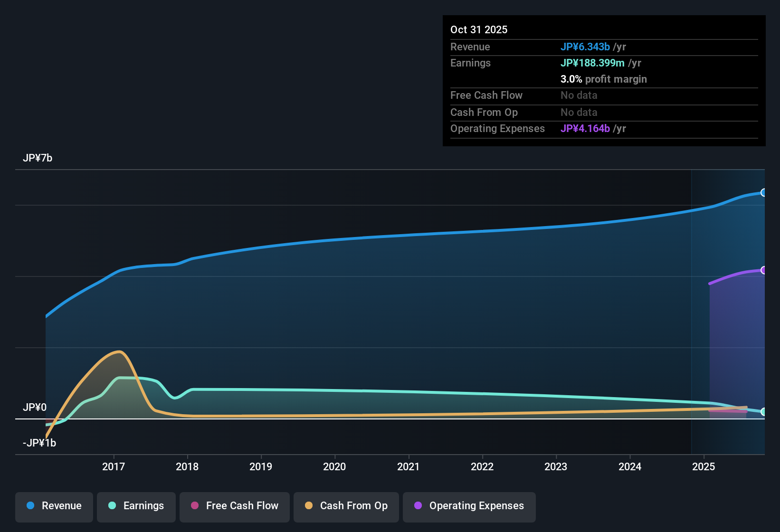Open the Cash From Op legend entry
This screenshot has height=532, width=780.
pyautogui.click(x=346, y=506)
